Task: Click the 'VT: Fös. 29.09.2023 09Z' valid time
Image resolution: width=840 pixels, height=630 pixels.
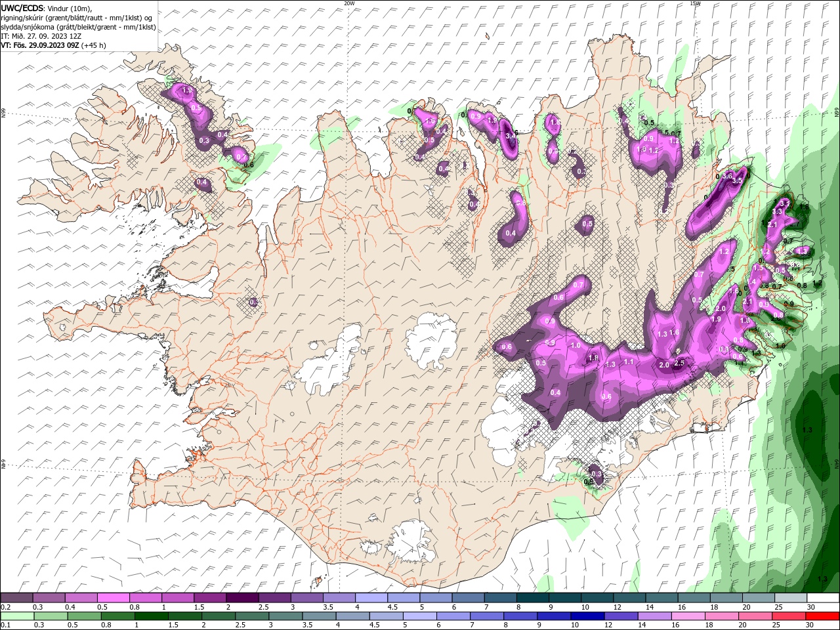Action: pyautogui.click(x=40, y=45)
